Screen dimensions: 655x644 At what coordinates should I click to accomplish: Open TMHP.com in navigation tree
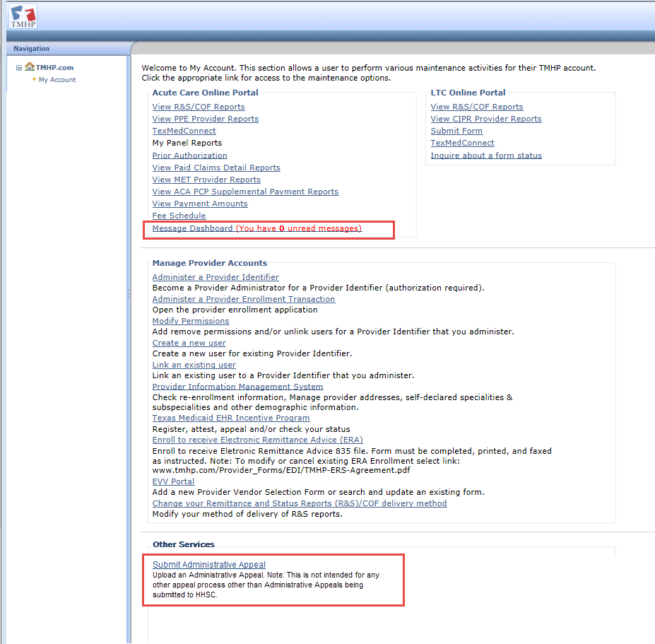54,68
